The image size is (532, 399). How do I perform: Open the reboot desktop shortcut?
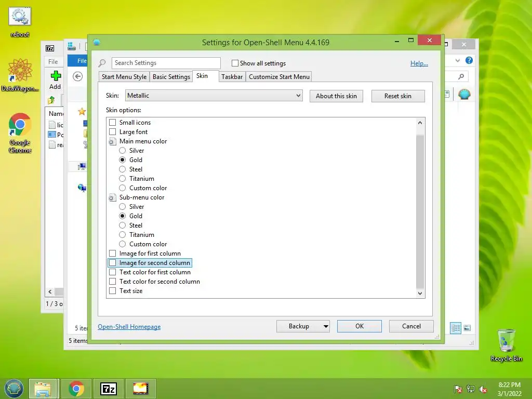[20, 22]
